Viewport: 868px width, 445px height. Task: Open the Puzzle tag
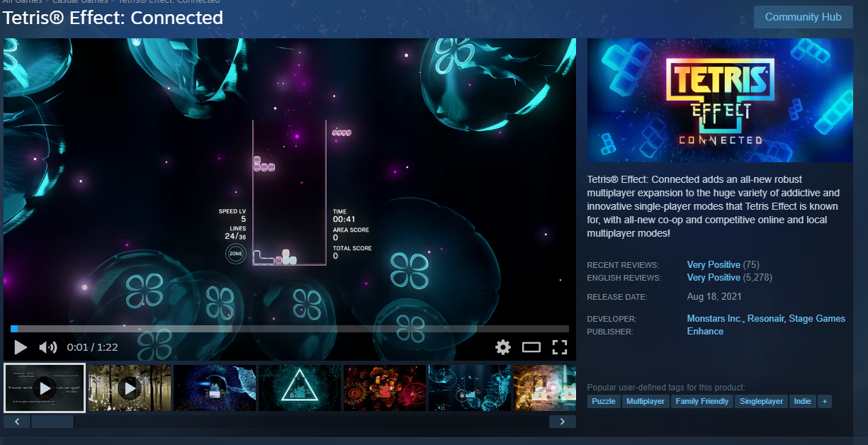coord(604,401)
